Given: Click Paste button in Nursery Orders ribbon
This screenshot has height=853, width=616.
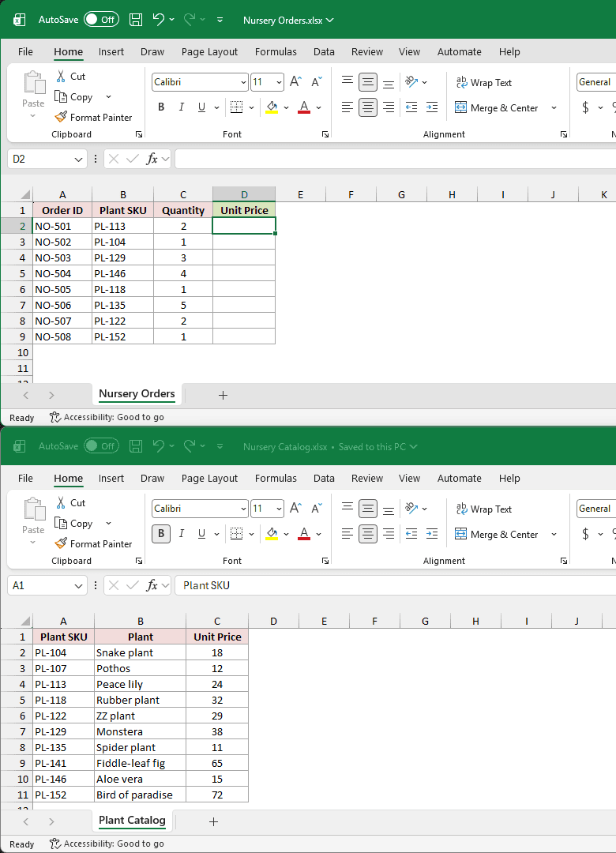Looking at the screenshot, I should [33, 94].
